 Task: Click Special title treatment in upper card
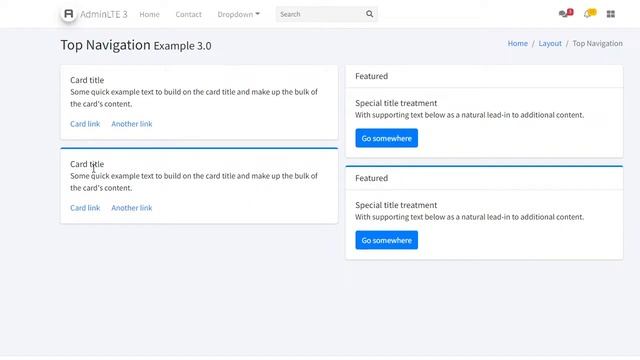tap(396, 103)
